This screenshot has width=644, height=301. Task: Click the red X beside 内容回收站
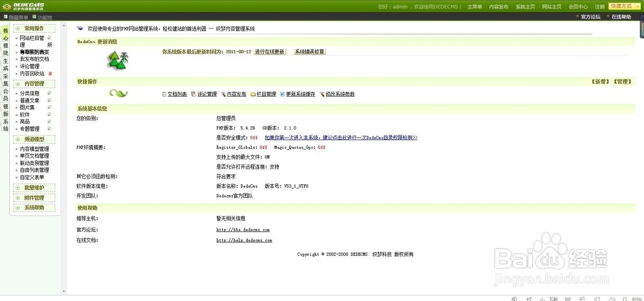[x=50, y=73]
